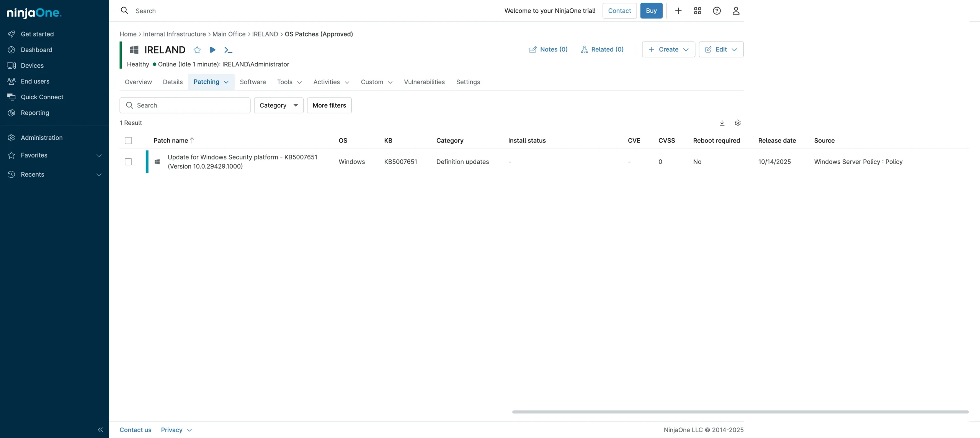Click the End users people icon
Screen dimensions: 980x438
point(11,81)
